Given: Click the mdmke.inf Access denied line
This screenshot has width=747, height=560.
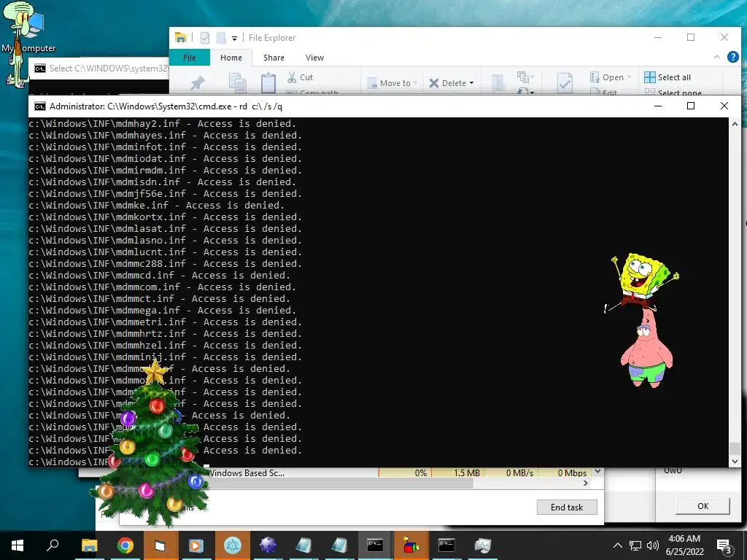Looking at the screenshot, I should [x=157, y=205].
